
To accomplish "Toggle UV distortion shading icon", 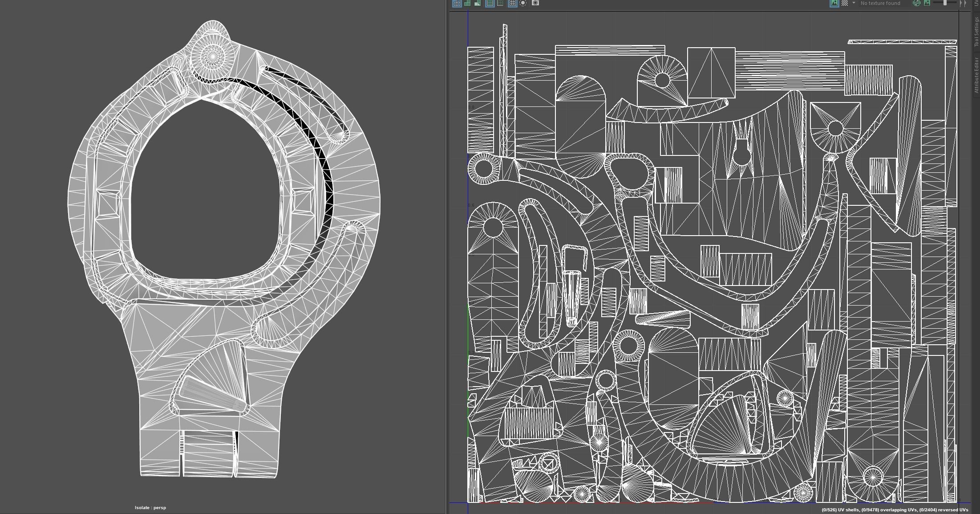I will click(478, 3).
